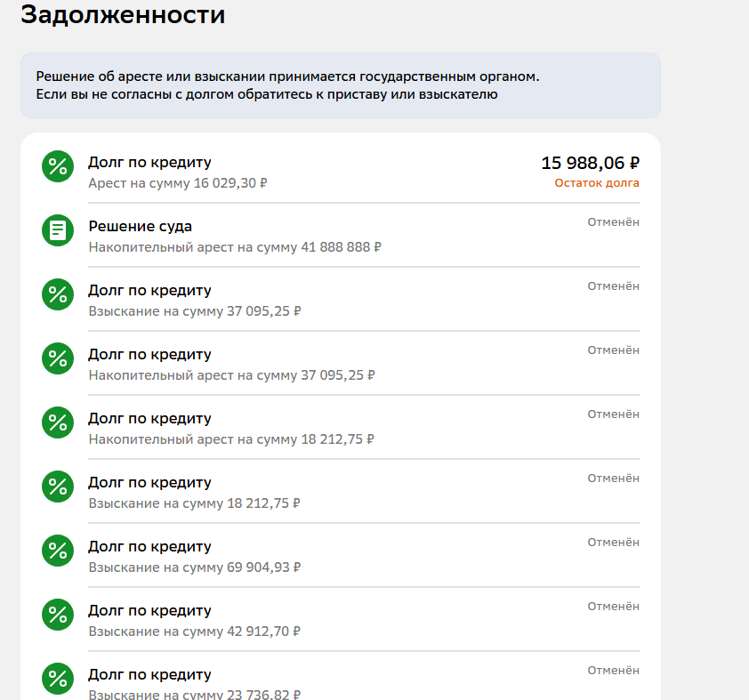The image size is (749, 700).
Task: Select 'Взыскание на сумму 18 212,75 ₽' line
Action: [195, 503]
